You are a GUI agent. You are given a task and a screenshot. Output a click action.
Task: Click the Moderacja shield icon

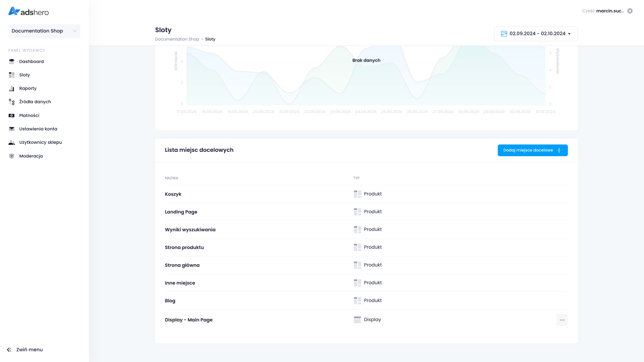click(12, 156)
